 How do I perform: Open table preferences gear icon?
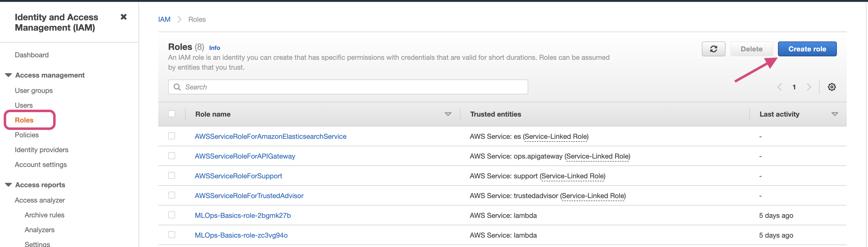click(832, 87)
